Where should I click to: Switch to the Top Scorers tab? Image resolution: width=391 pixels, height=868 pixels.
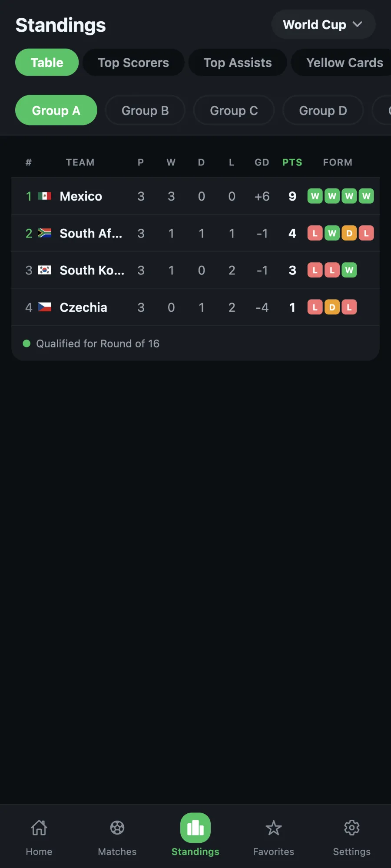tap(133, 63)
